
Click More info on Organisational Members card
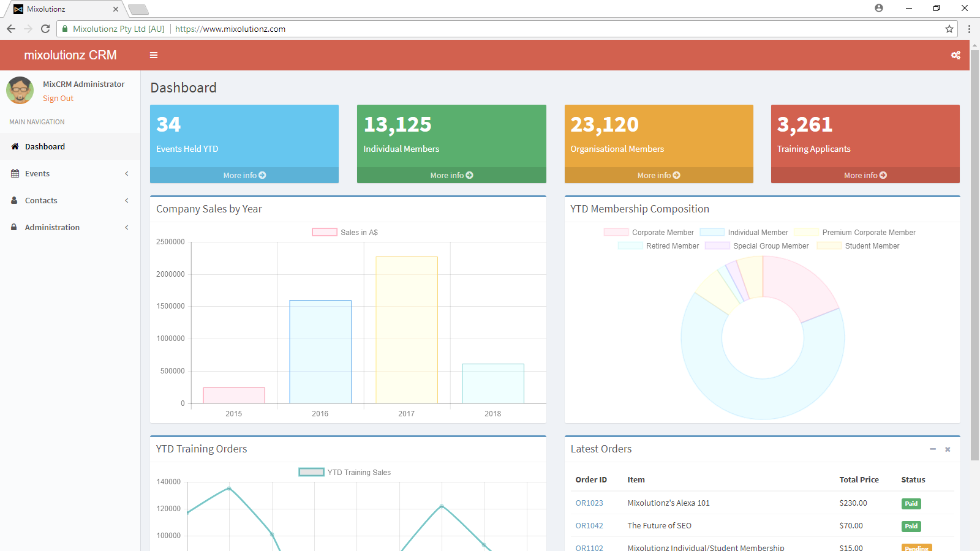click(x=658, y=175)
